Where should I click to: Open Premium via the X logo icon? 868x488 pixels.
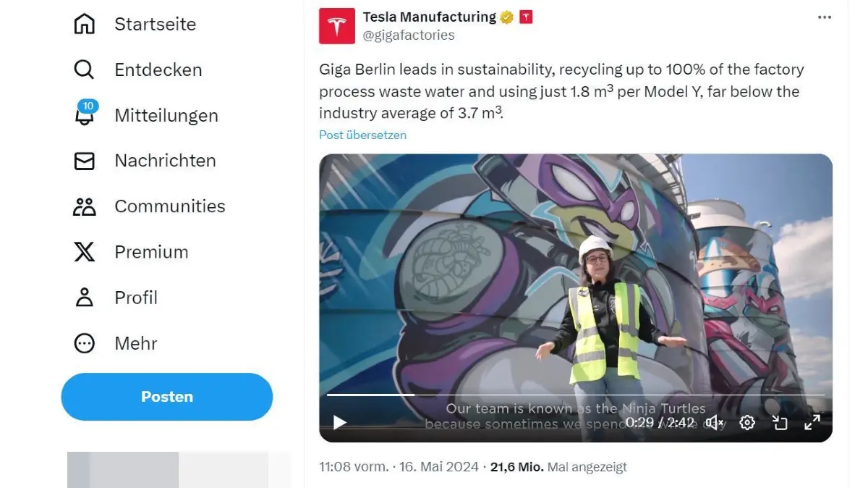[x=84, y=252]
